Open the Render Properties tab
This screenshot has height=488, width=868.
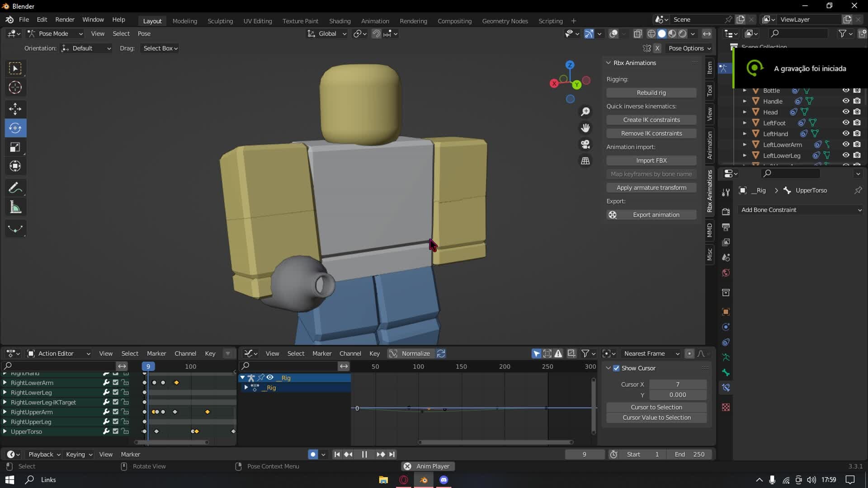725,211
